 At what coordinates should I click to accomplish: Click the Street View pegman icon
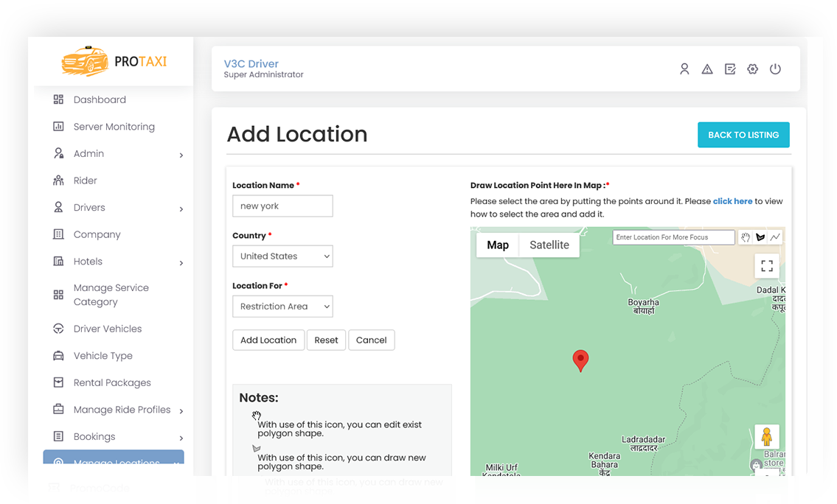766,437
